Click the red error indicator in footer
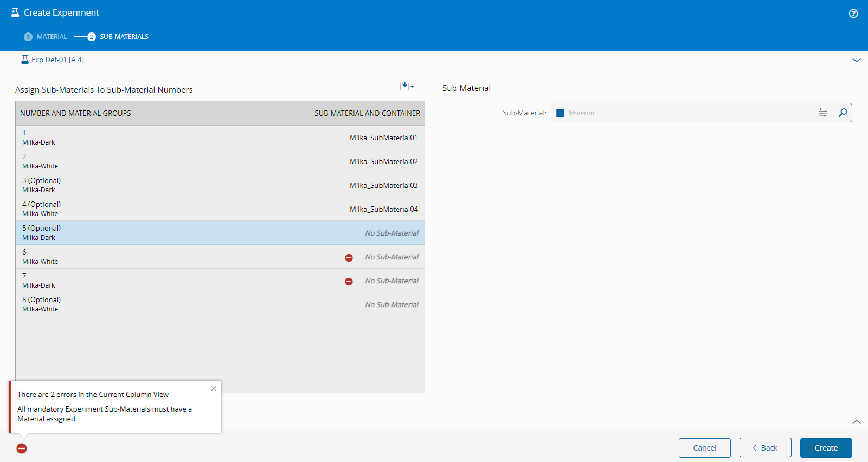868x462 pixels. [x=22, y=448]
